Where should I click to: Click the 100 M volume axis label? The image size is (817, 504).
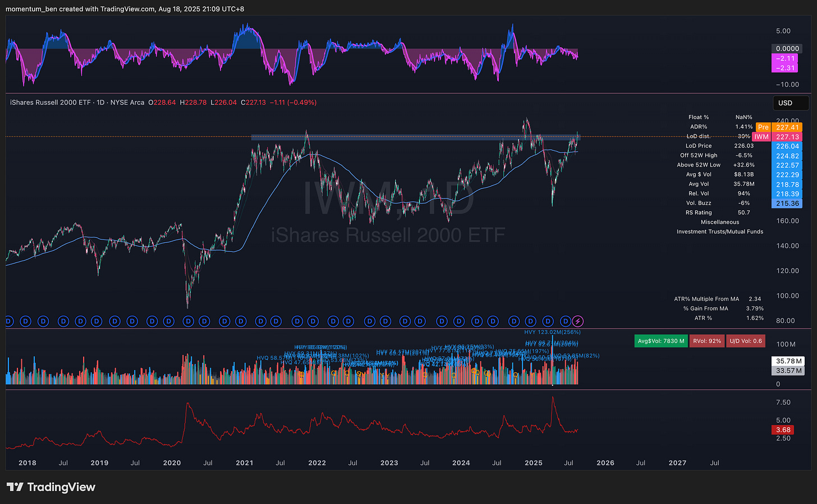pos(786,344)
